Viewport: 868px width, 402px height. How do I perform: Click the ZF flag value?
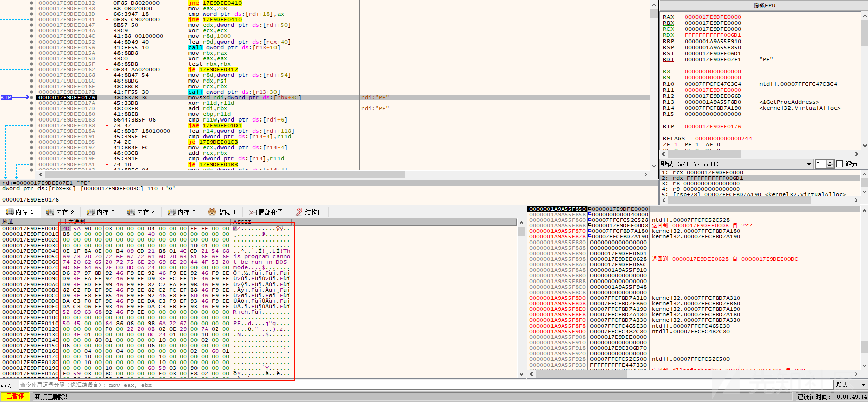[676, 144]
